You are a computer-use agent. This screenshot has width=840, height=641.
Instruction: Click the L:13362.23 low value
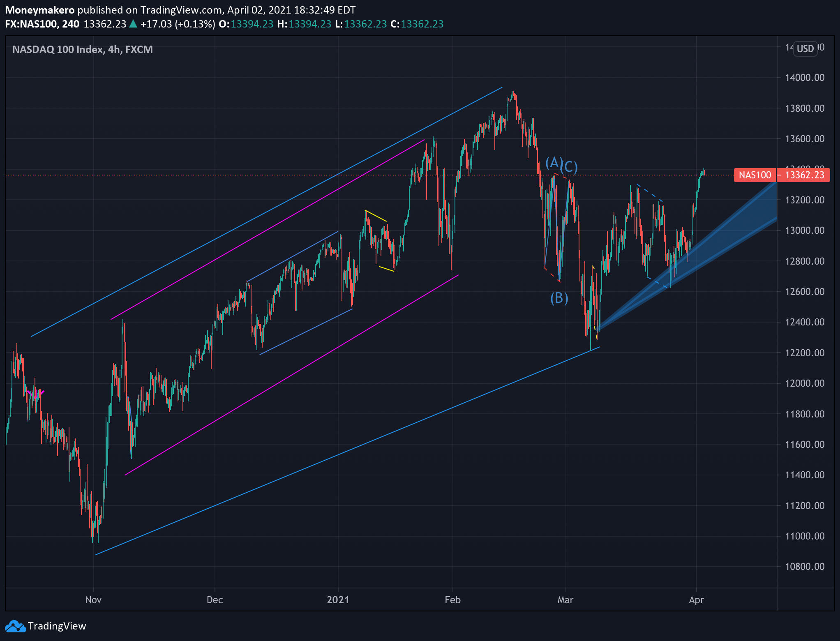(361, 24)
